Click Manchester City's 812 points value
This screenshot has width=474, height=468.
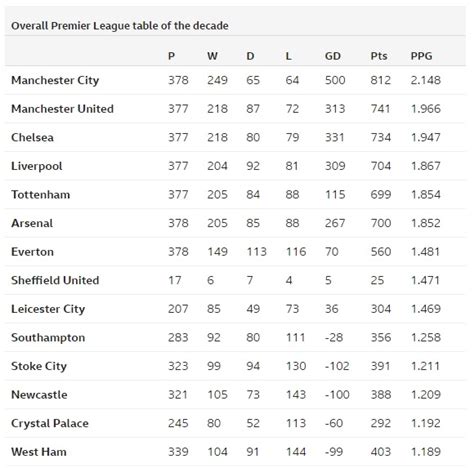point(381,80)
